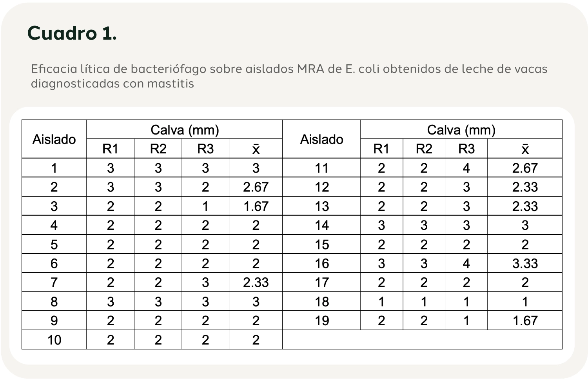The width and height of the screenshot is (588, 379).
Task: Select the mean (x̄) header in right half
Action: click(x=525, y=149)
